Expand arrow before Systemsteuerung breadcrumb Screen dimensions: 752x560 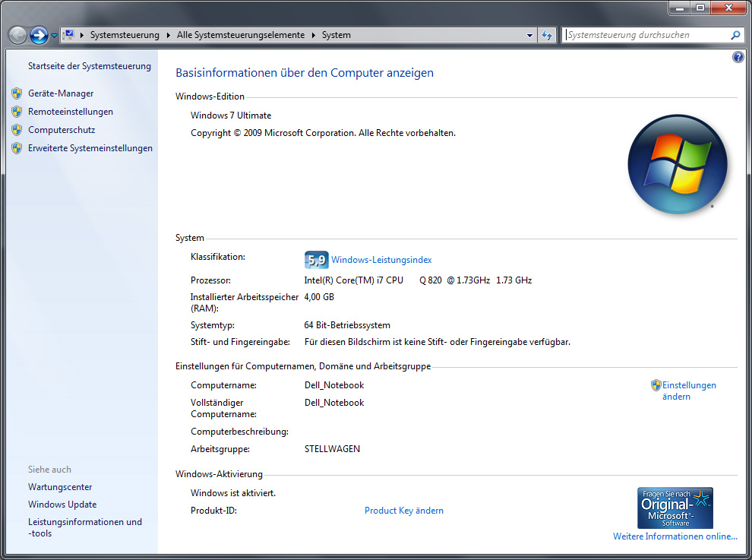pos(82,35)
